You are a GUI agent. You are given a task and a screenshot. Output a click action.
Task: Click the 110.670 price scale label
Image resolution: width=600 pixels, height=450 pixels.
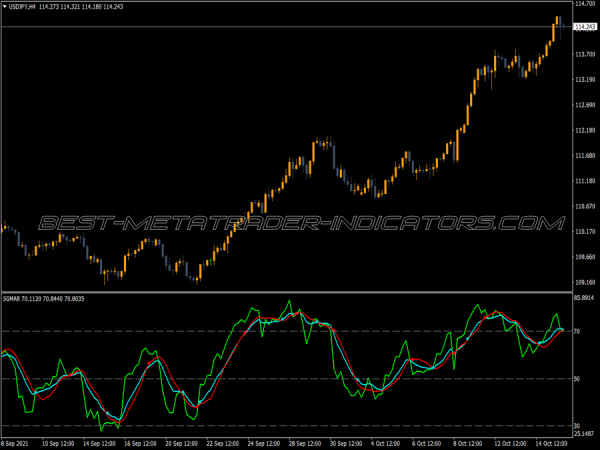[585, 206]
